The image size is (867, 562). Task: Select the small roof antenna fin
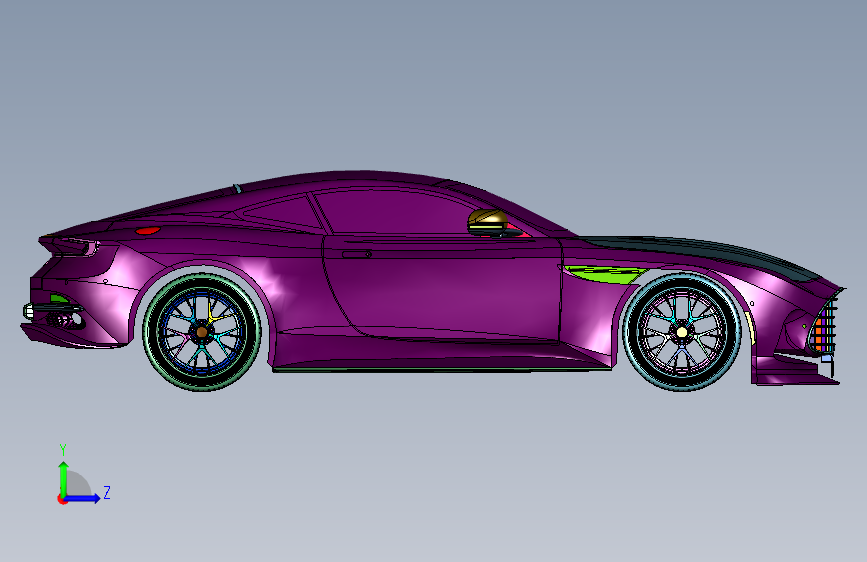(237, 189)
